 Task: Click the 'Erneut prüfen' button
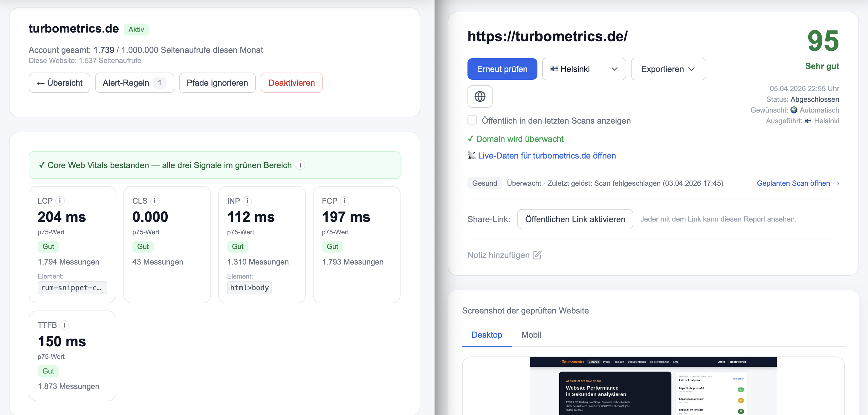pyautogui.click(x=502, y=69)
